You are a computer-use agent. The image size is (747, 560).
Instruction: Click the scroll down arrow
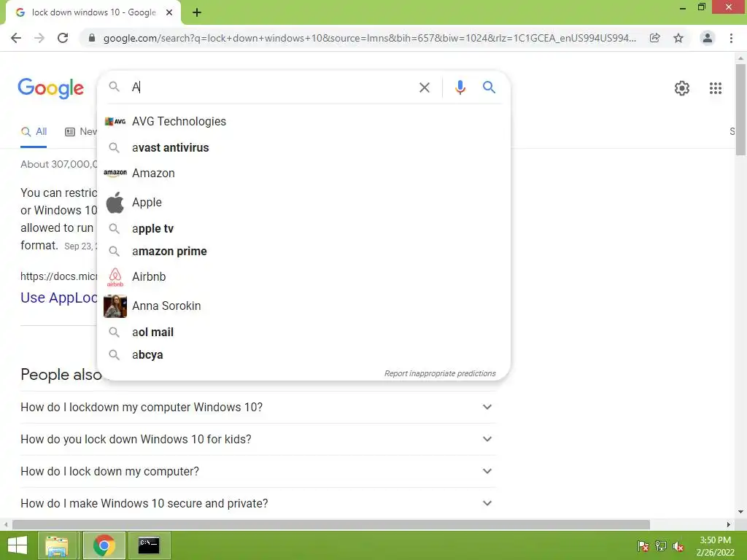tap(740, 512)
